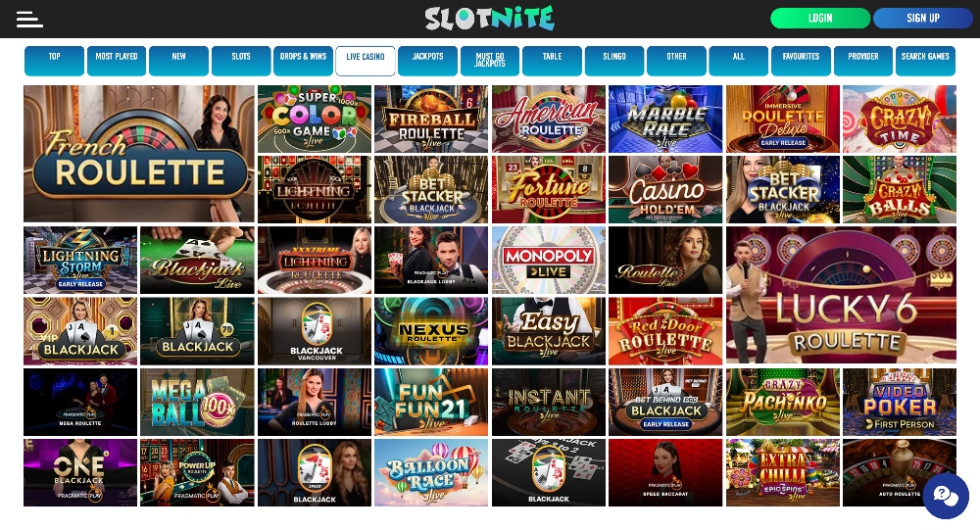The width and height of the screenshot is (980, 530).
Task: Select the Mega Ball 100x game
Action: click(x=197, y=402)
